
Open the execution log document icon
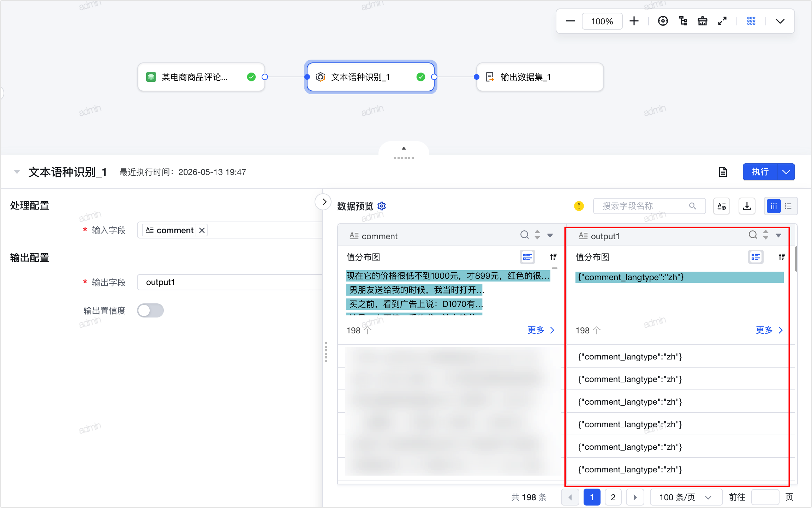pos(723,172)
